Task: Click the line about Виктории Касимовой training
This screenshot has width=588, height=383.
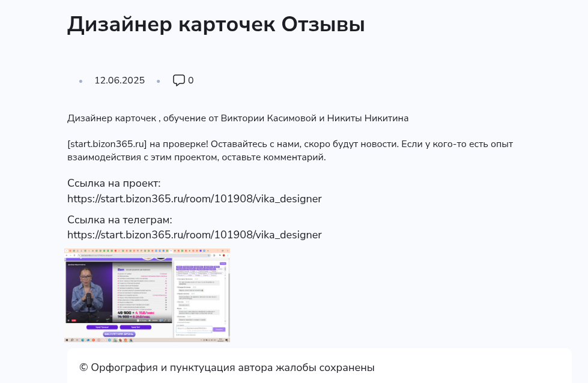Action: point(238,118)
